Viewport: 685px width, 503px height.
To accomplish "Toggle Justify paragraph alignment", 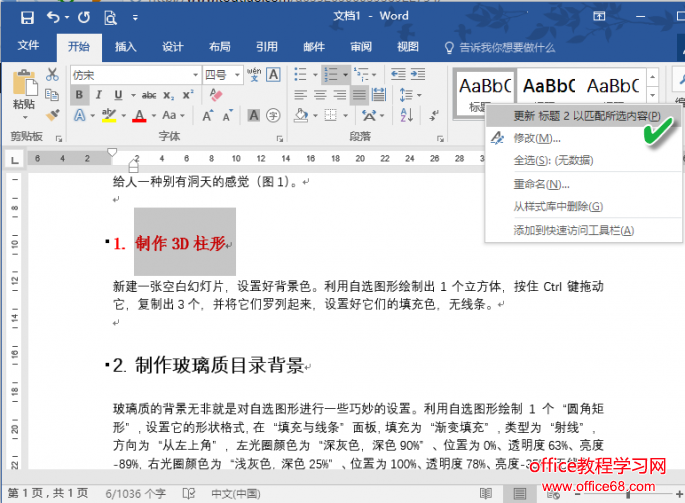I will (360, 95).
